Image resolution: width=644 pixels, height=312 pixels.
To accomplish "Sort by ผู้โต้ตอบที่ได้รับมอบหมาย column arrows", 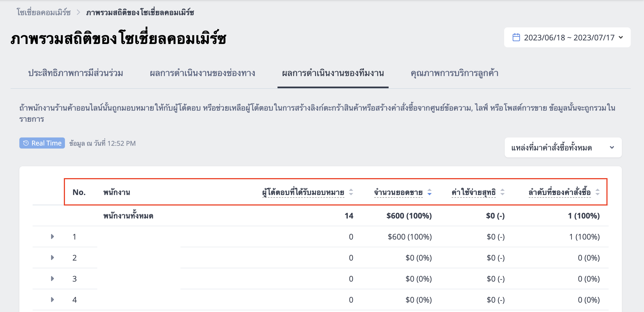I will [x=351, y=192].
